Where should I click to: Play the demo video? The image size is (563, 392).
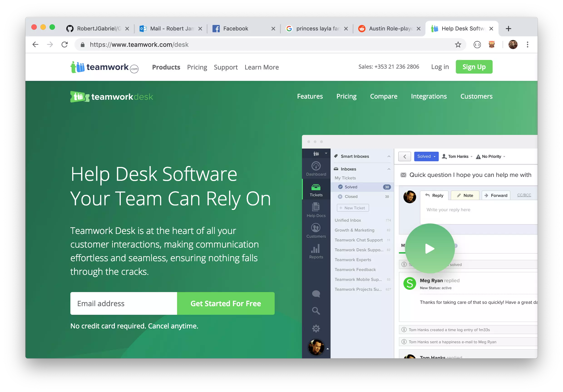(430, 248)
